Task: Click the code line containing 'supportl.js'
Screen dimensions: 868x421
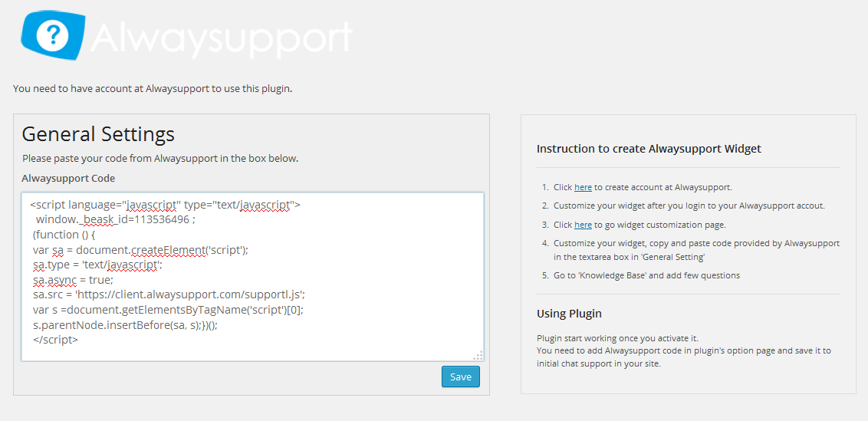Action: pos(169,294)
